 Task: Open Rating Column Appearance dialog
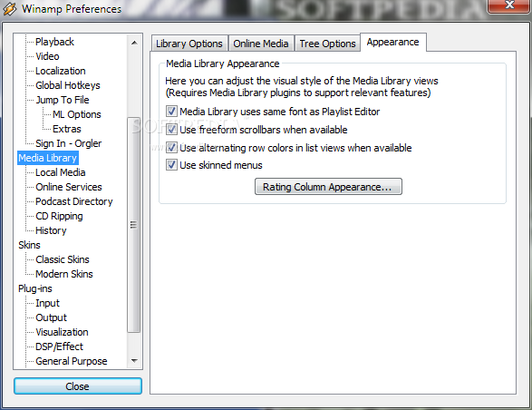tap(328, 187)
